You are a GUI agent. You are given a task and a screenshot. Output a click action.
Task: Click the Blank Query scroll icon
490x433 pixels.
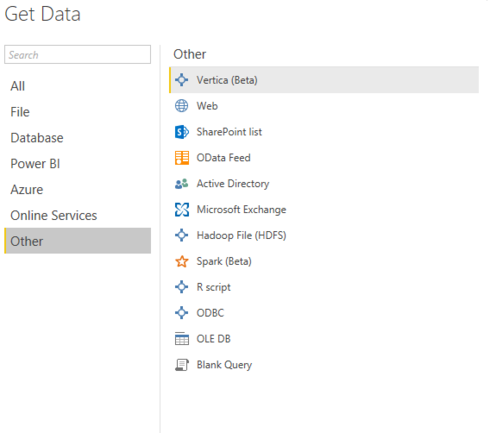(x=182, y=365)
